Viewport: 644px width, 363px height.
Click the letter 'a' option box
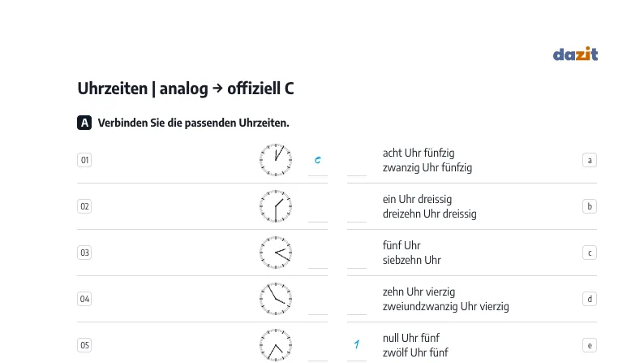[x=590, y=160]
